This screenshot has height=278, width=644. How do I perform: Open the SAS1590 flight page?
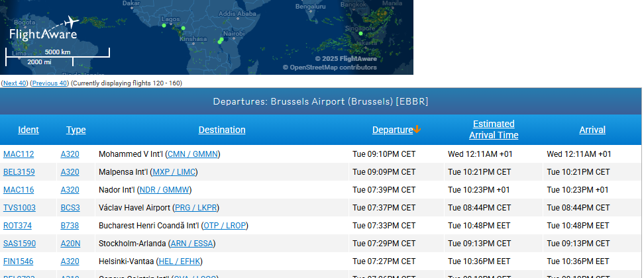pos(20,244)
